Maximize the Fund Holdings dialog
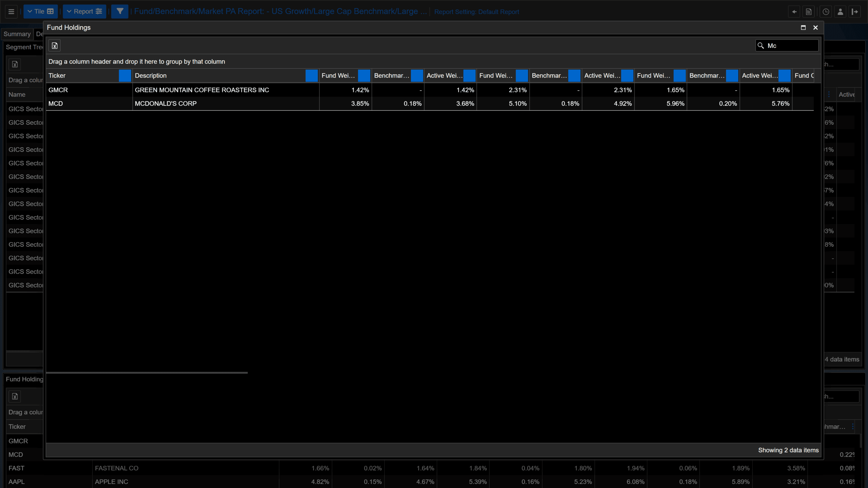The width and height of the screenshot is (868, 488). coord(803,27)
